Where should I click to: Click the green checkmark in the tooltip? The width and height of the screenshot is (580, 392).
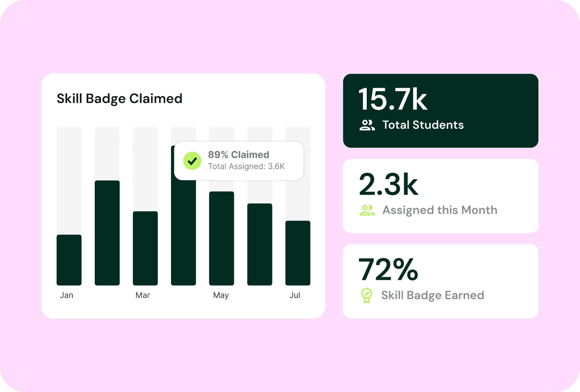tap(192, 161)
